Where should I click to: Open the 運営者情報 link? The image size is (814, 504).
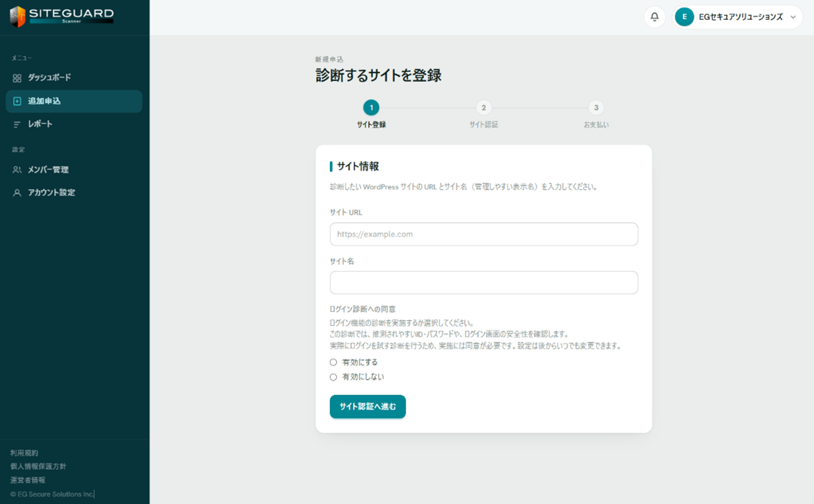pos(27,480)
